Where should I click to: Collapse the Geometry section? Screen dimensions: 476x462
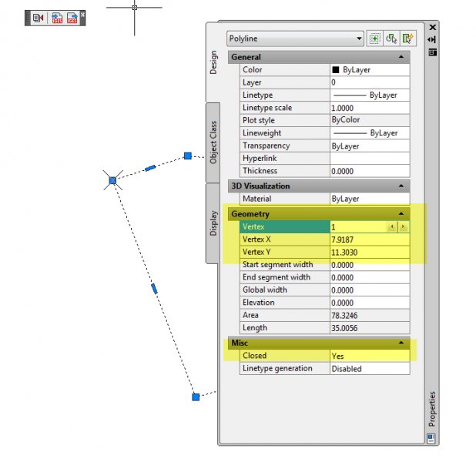pyautogui.click(x=401, y=214)
